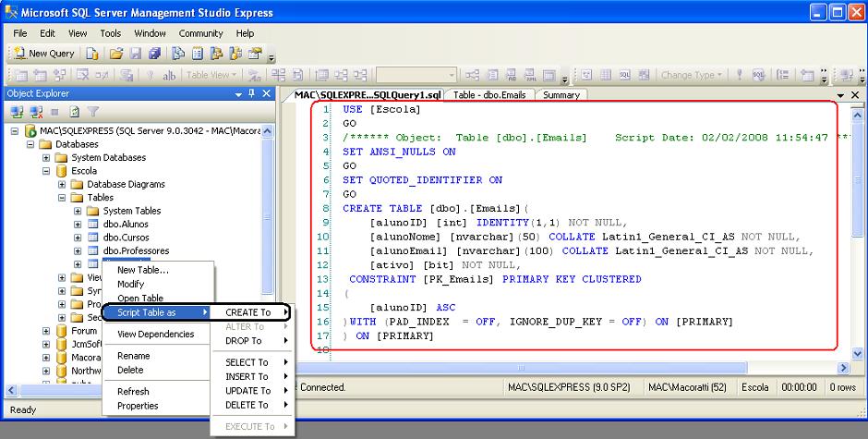Image resolution: width=868 pixels, height=439 pixels.
Task: Click the New Query toolbar button
Action: point(44,54)
